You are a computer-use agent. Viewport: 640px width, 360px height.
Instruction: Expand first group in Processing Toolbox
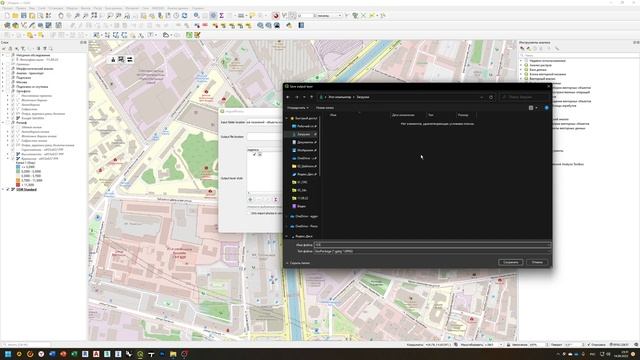(521, 61)
